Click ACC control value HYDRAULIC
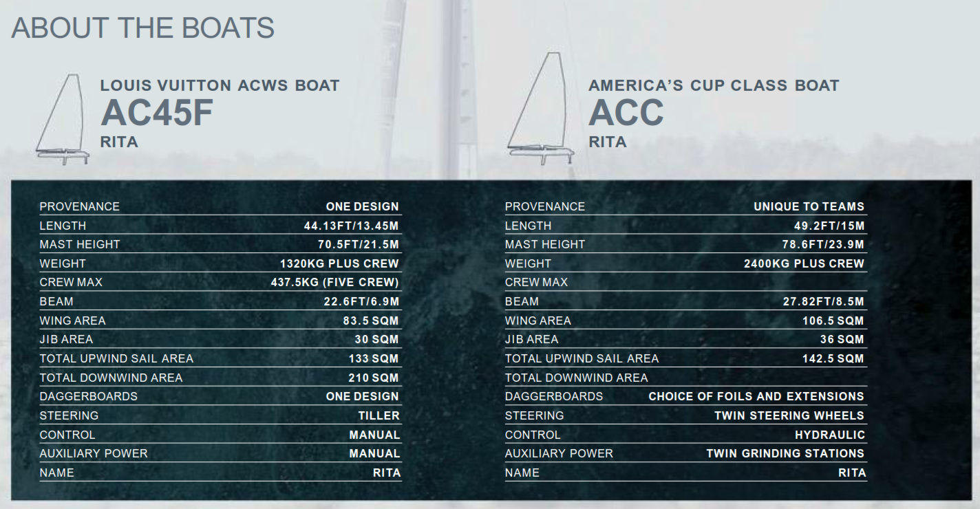Image resolution: width=980 pixels, height=509 pixels. (830, 435)
